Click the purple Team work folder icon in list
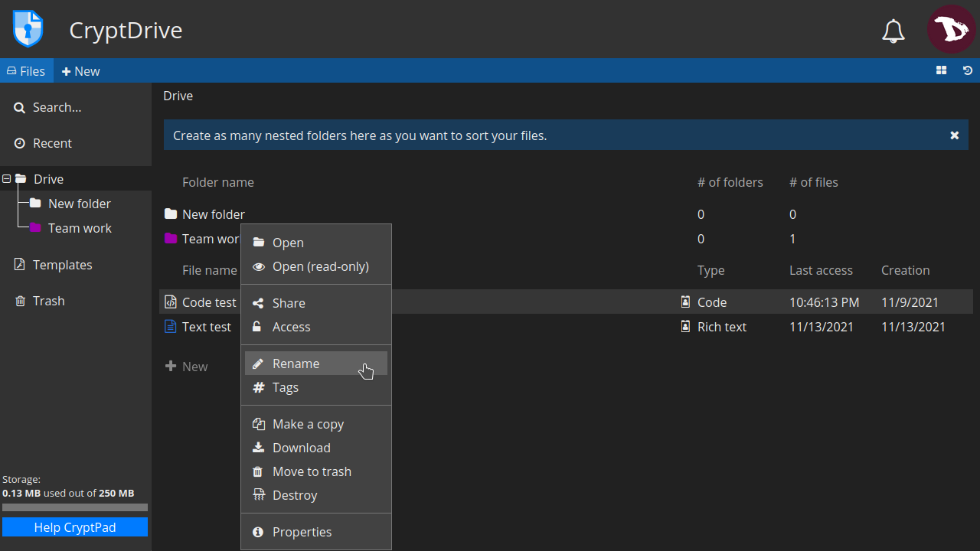 pyautogui.click(x=171, y=239)
